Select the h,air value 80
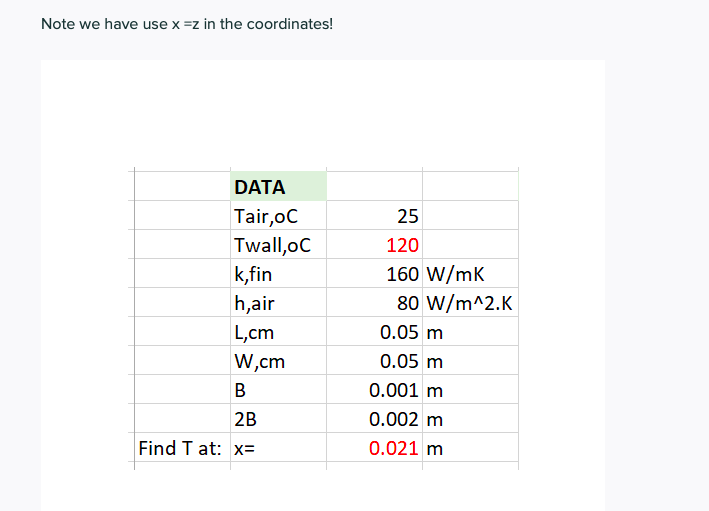This screenshot has height=511, width=709. (x=374, y=302)
